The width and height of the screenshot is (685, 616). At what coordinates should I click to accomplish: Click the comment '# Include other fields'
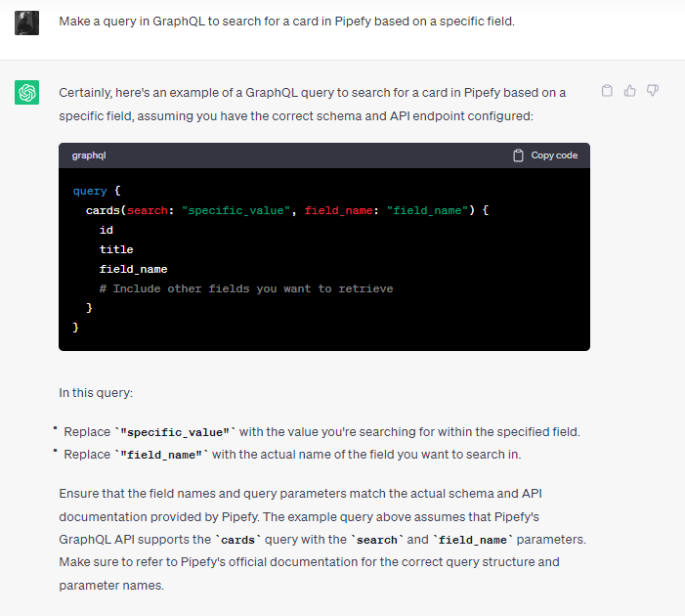click(x=246, y=288)
